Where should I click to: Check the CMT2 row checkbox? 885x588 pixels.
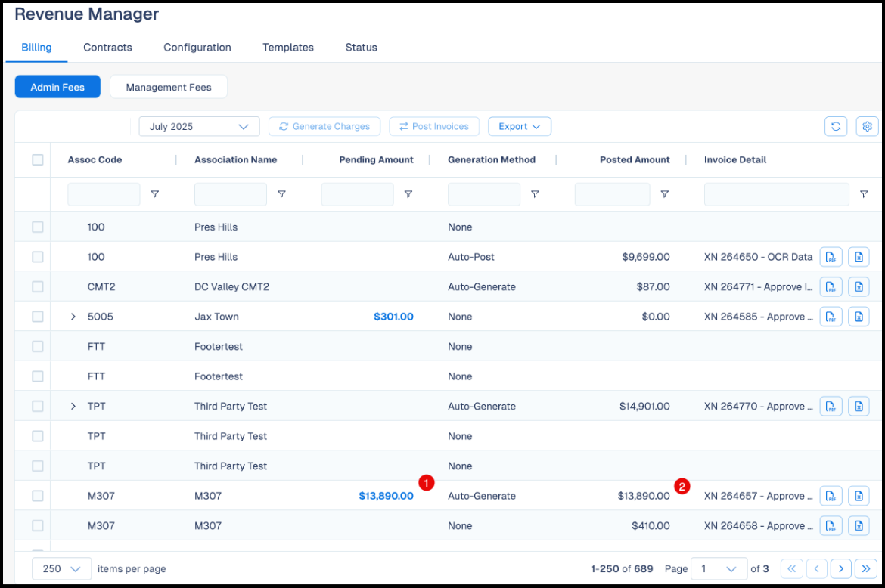coord(38,286)
